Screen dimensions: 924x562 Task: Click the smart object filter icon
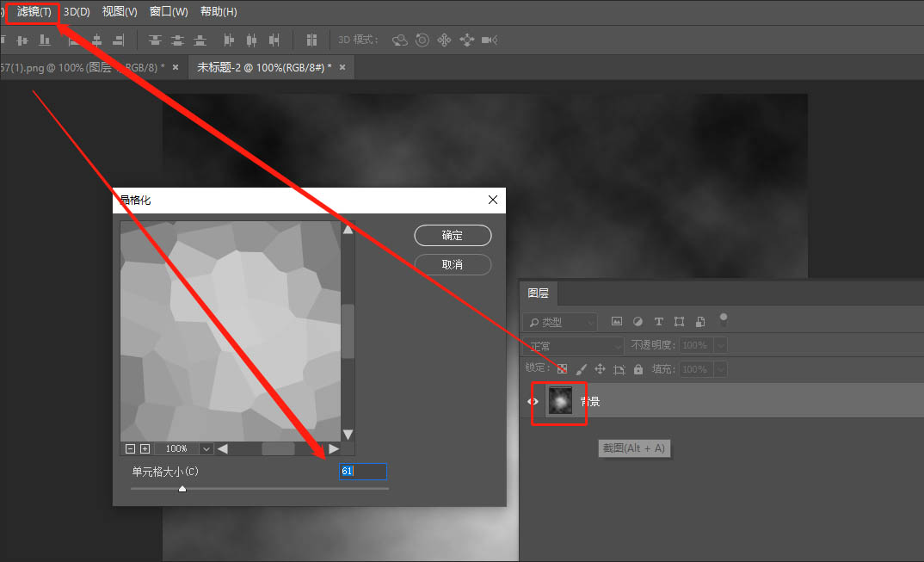coord(699,321)
